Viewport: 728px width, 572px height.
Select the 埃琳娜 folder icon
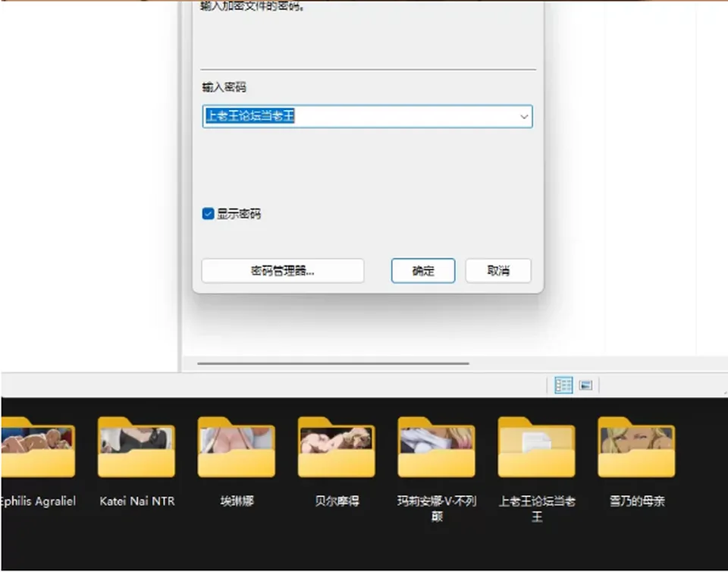tap(237, 448)
